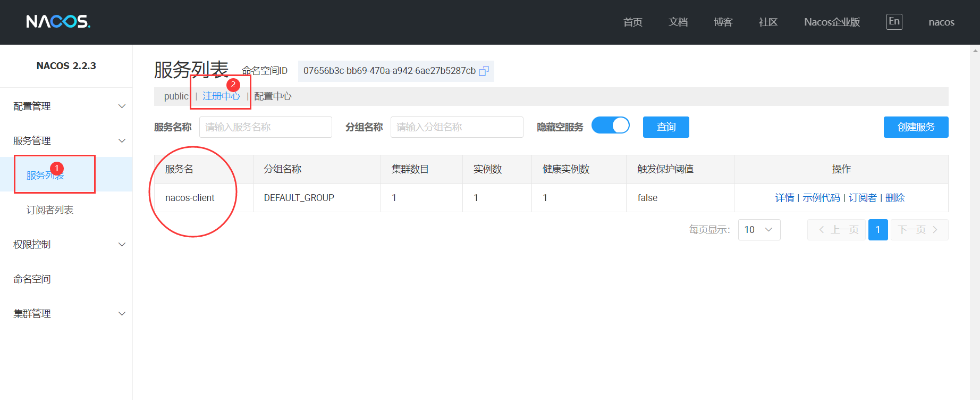
Task: Open the 文档 link in header
Action: tap(678, 22)
